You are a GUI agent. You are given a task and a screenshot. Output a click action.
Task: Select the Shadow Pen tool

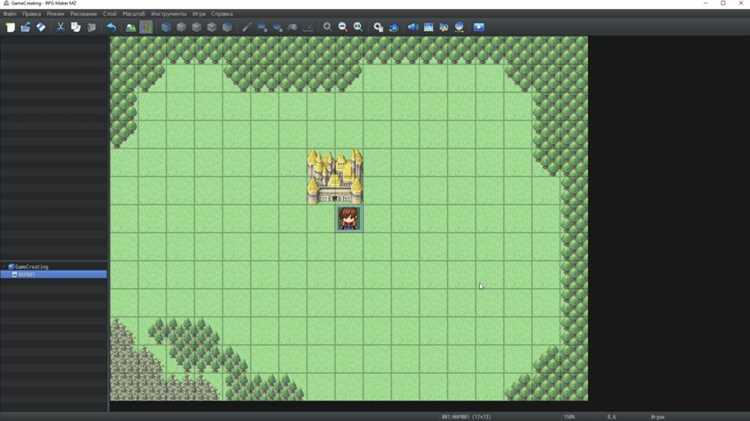pos(308,27)
